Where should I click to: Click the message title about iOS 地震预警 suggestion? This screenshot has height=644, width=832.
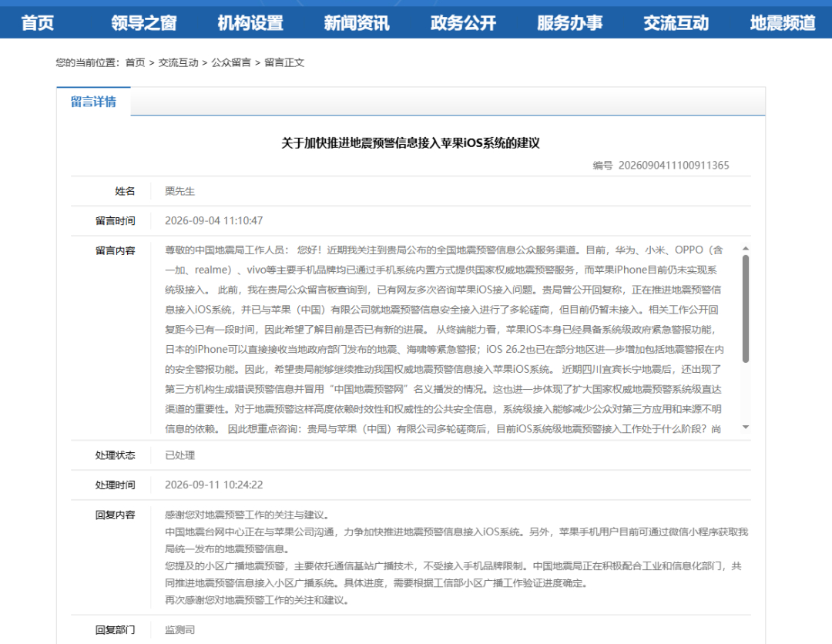click(x=410, y=143)
